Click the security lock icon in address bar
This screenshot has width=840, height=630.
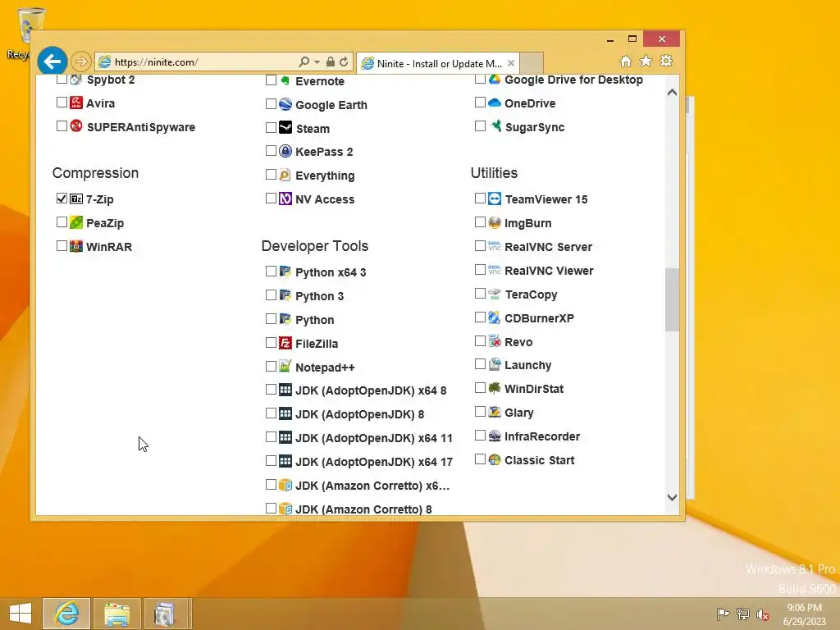tap(331, 62)
